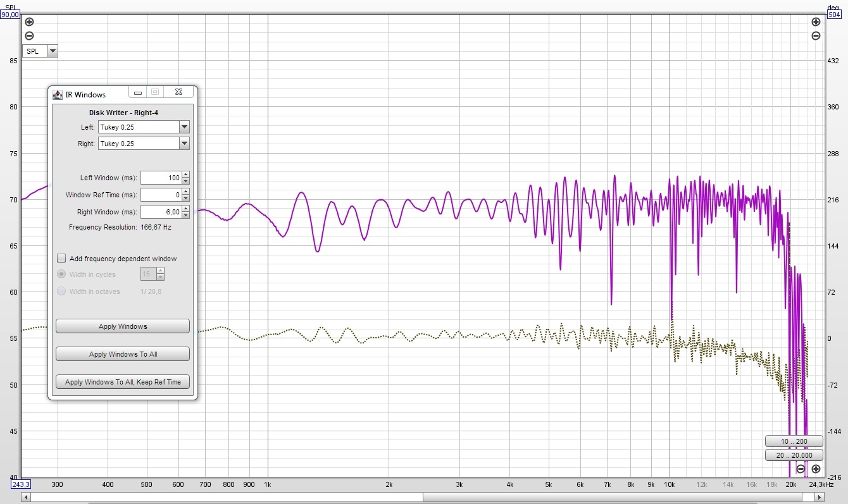848x504 pixels.
Task: Zoom in the SPL axis with plus icon
Action: (x=29, y=22)
